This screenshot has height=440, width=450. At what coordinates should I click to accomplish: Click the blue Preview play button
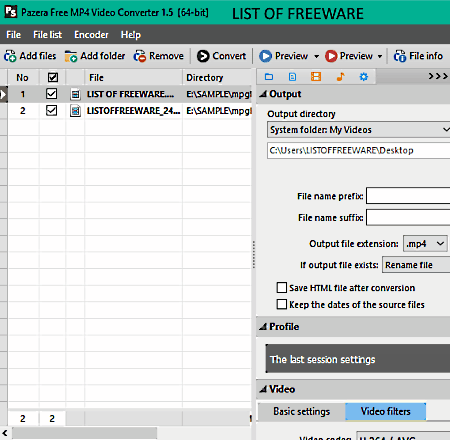tap(284, 56)
